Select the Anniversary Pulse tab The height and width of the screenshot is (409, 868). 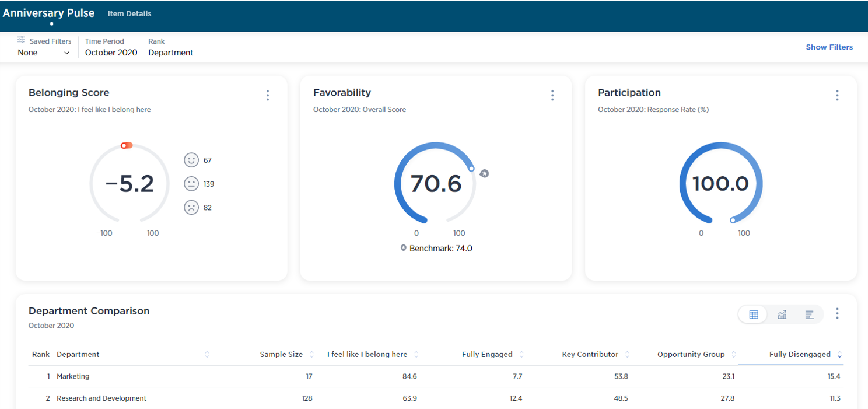48,13
